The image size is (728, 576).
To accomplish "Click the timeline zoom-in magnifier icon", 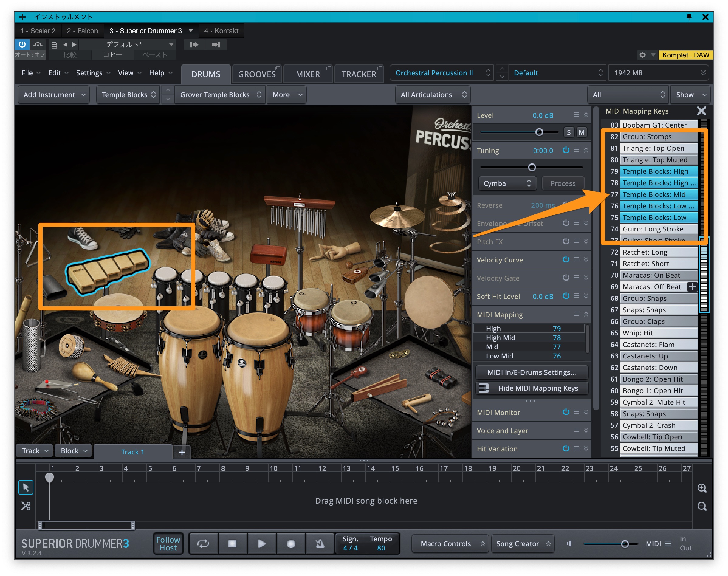I will (702, 488).
